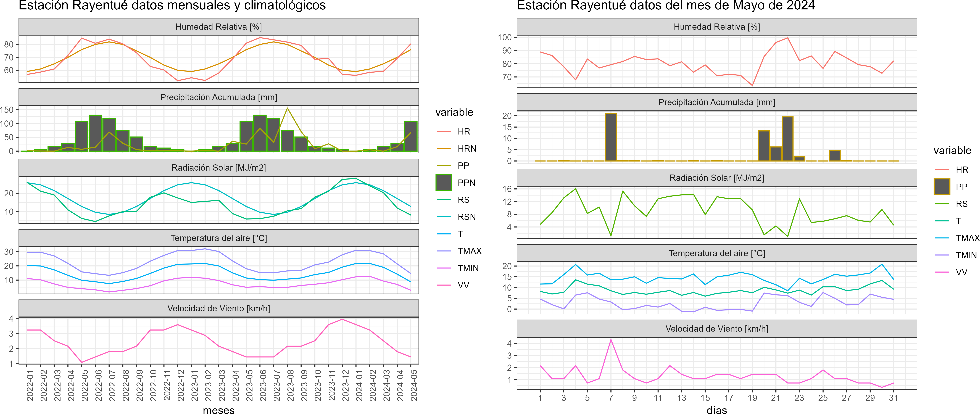Screen dimensions: 980x414
Task: Click day 20 precipitation bar in May chart
Action: coord(764,146)
